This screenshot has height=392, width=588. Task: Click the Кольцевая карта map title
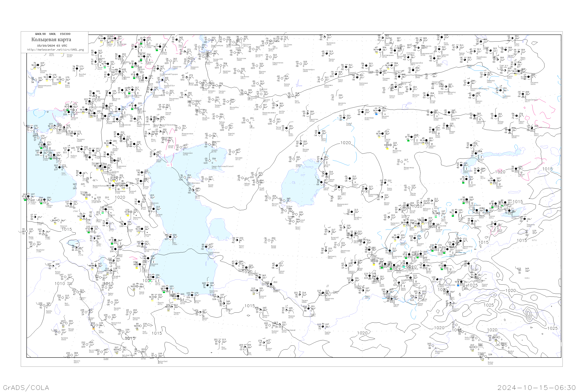(x=51, y=40)
